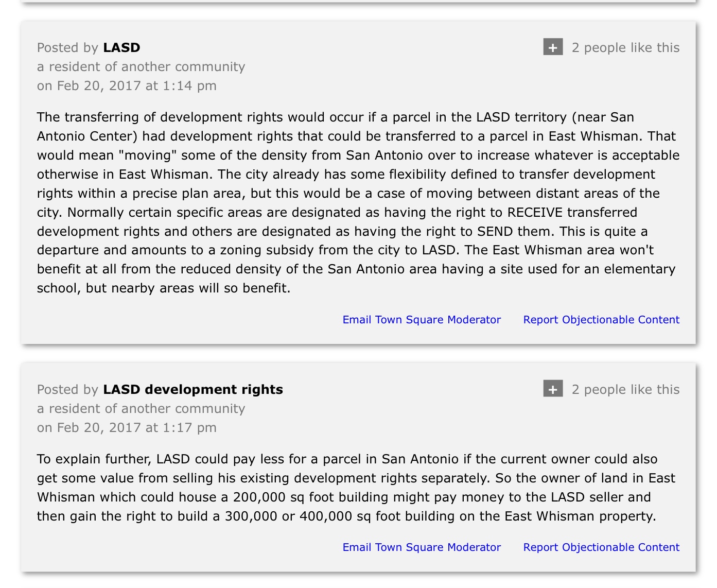
Task: Click the paragraph starting 'To explain further'
Action: tap(356, 488)
